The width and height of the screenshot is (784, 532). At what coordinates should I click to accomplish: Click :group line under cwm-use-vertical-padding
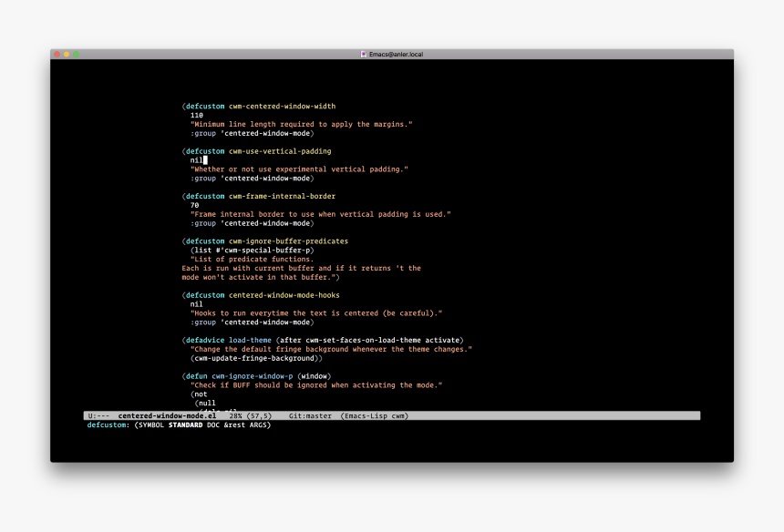coord(252,179)
